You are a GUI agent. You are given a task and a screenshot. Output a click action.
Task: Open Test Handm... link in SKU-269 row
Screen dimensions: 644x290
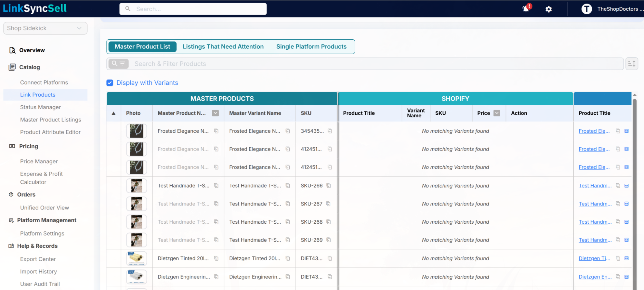pyautogui.click(x=595, y=240)
